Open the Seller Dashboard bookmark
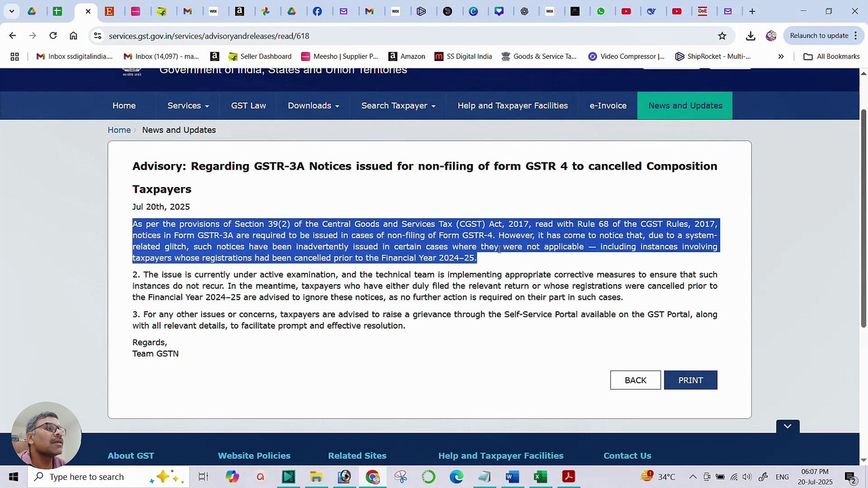The width and height of the screenshot is (868, 488). point(260,56)
